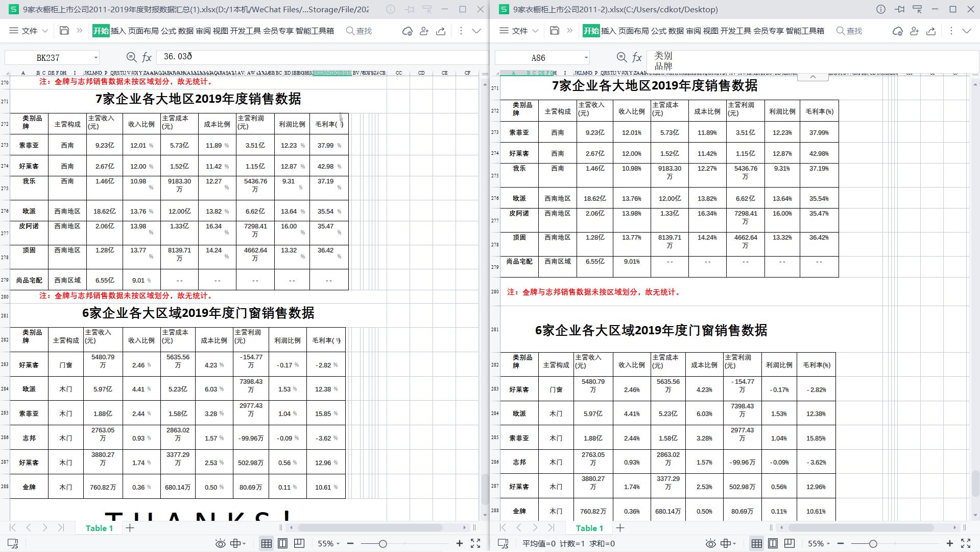Image resolution: width=980 pixels, height=552 pixels.
Task: Click zoom formula bar icon in left window
Action: (131, 57)
